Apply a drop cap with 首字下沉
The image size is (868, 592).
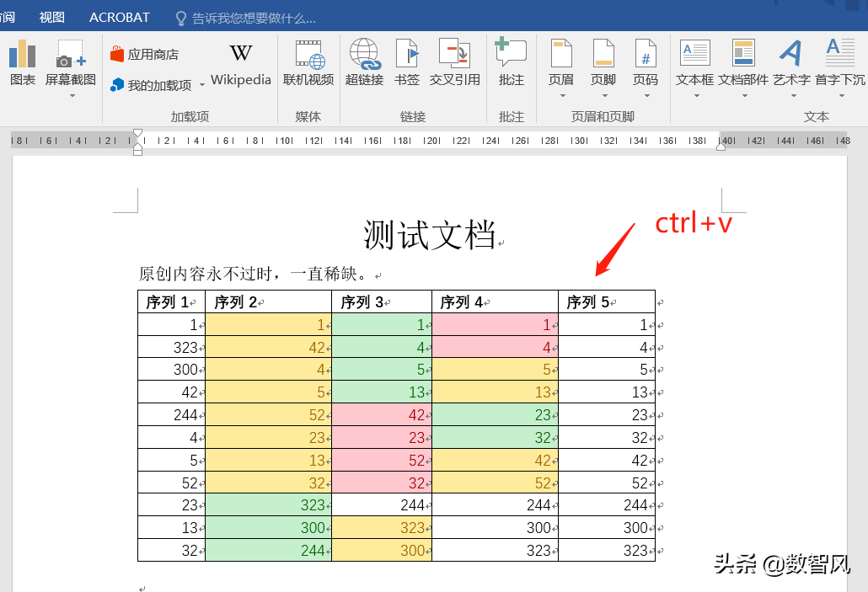[x=839, y=63]
